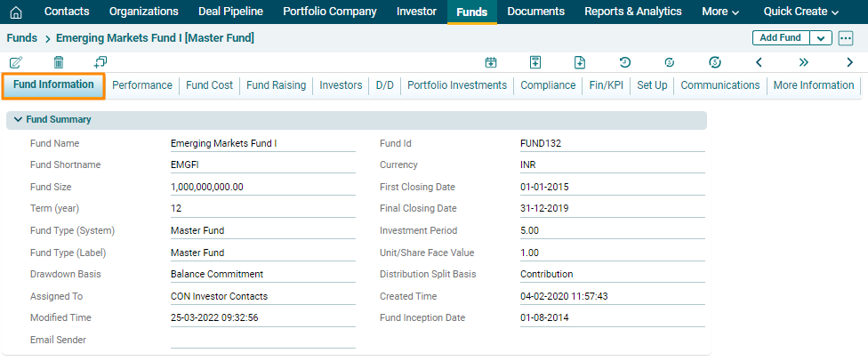Open the Portfolio Investments tab
The width and height of the screenshot is (868, 361).
457,85
